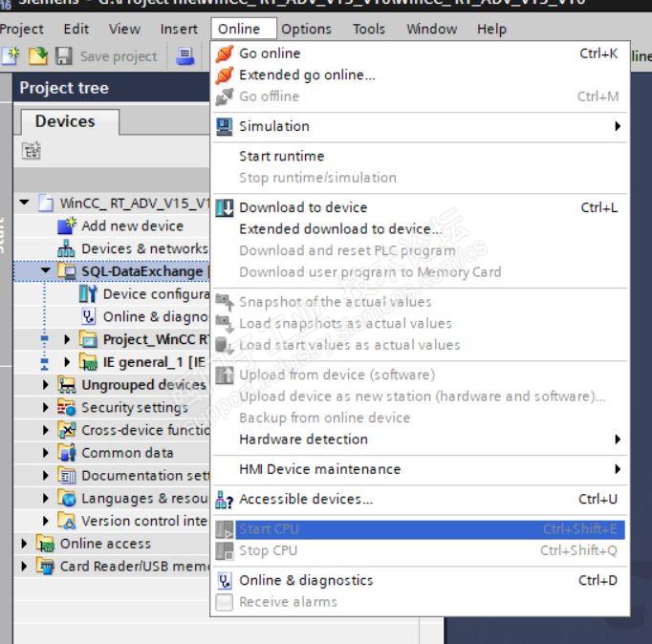Viewport: 652px width, 644px height.
Task: Click the Cross-device functions icon
Action: tap(67, 430)
